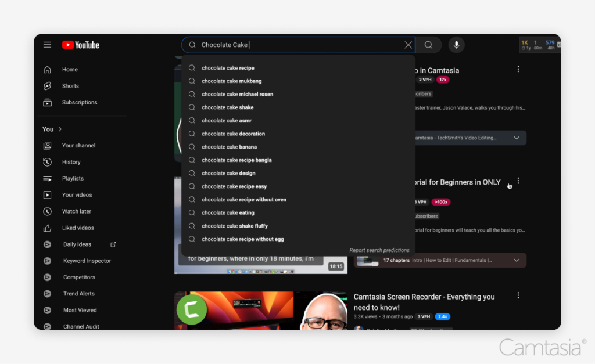Select suggestion chocolate cake recipe easy
The width and height of the screenshot is (595, 364).
coord(298,186)
